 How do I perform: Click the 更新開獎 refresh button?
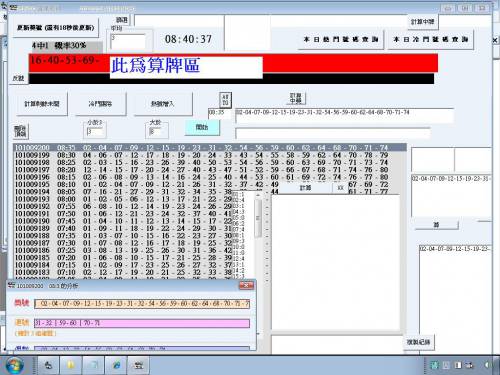click(x=56, y=27)
